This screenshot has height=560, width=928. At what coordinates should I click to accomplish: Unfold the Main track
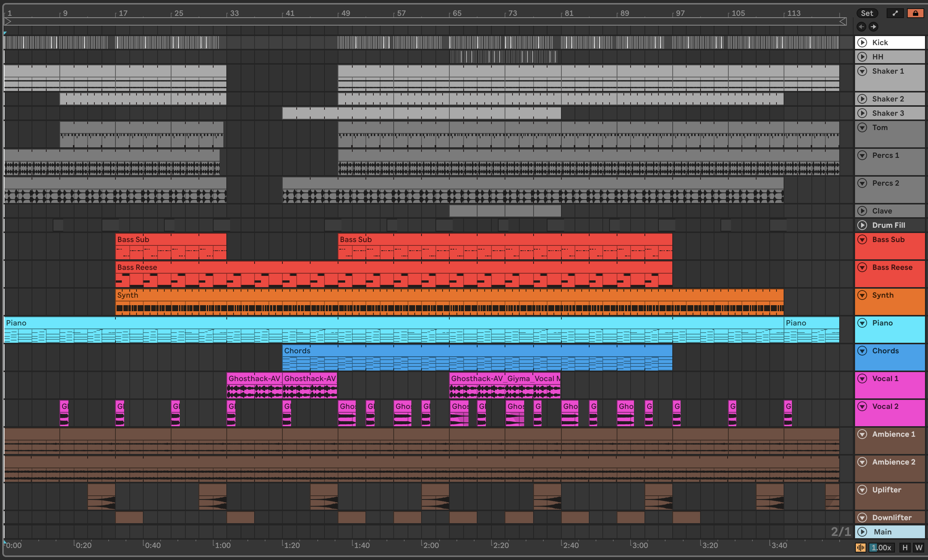[x=862, y=532]
